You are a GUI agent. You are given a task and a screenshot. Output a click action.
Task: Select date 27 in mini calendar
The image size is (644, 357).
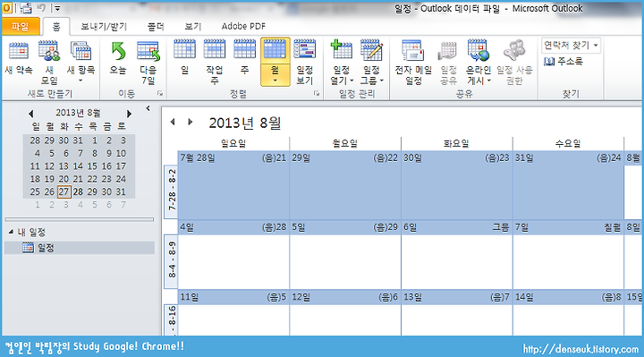pos(64,191)
